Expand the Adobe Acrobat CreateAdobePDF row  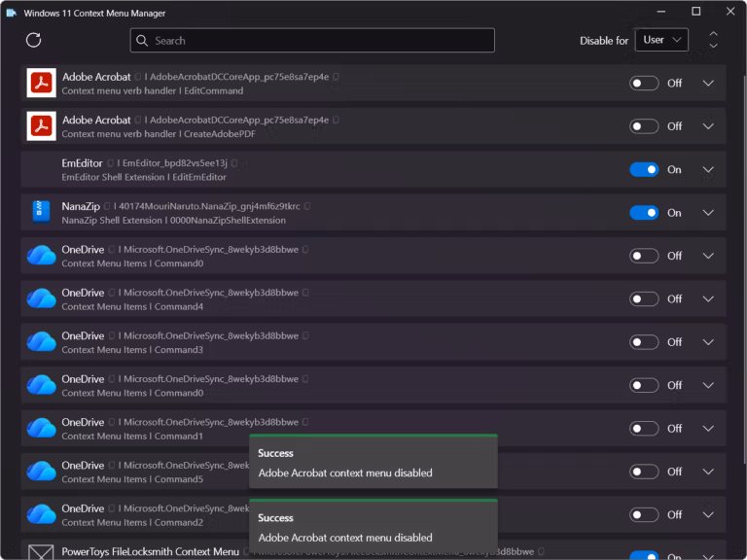click(708, 126)
